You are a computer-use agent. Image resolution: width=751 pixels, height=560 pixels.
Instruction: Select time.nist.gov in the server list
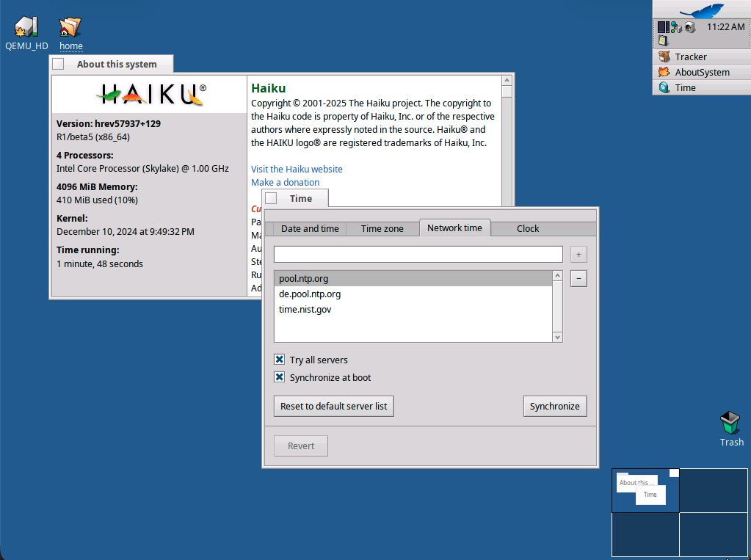click(305, 310)
